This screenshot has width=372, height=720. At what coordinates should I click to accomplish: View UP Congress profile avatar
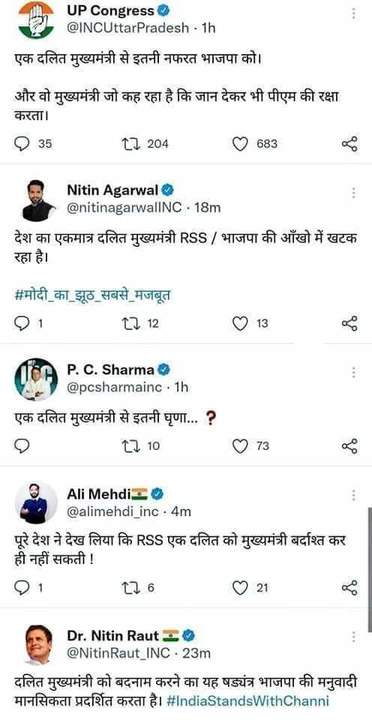(x=36, y=19)
